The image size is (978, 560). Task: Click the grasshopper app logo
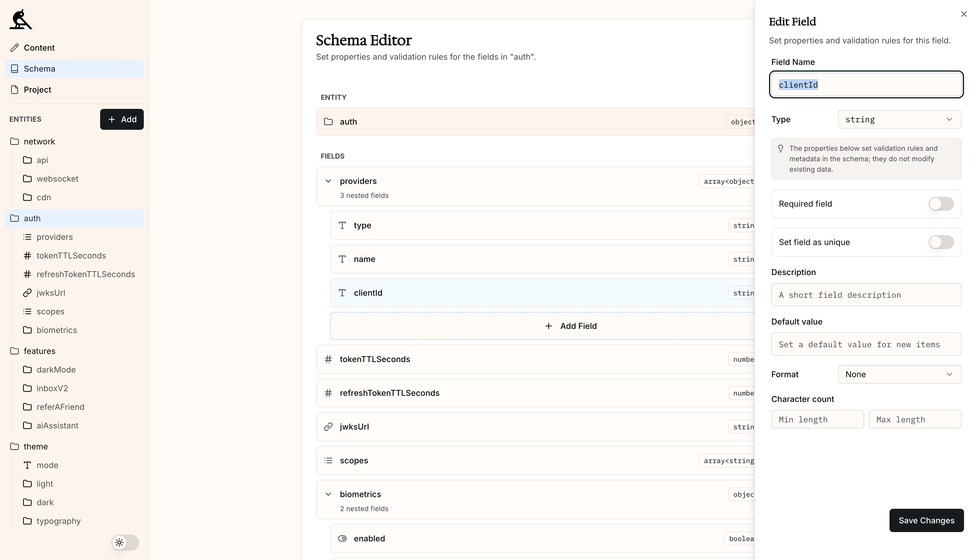20,19
